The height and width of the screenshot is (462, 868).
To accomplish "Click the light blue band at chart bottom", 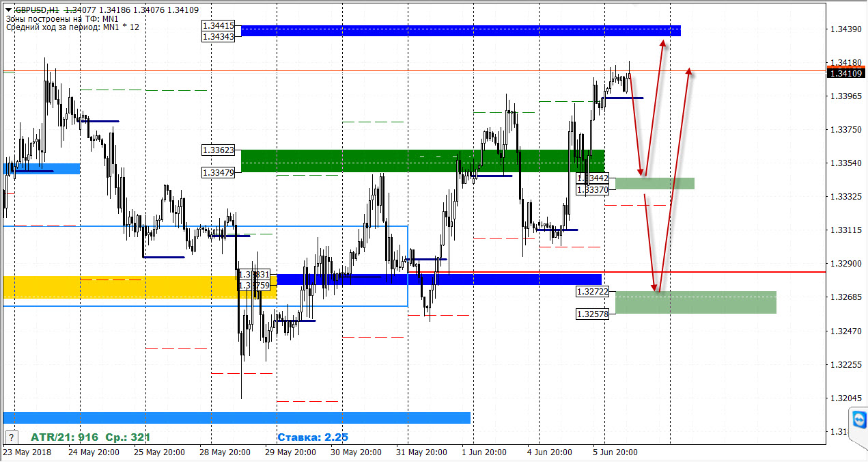I will click(x=237, y=418).
